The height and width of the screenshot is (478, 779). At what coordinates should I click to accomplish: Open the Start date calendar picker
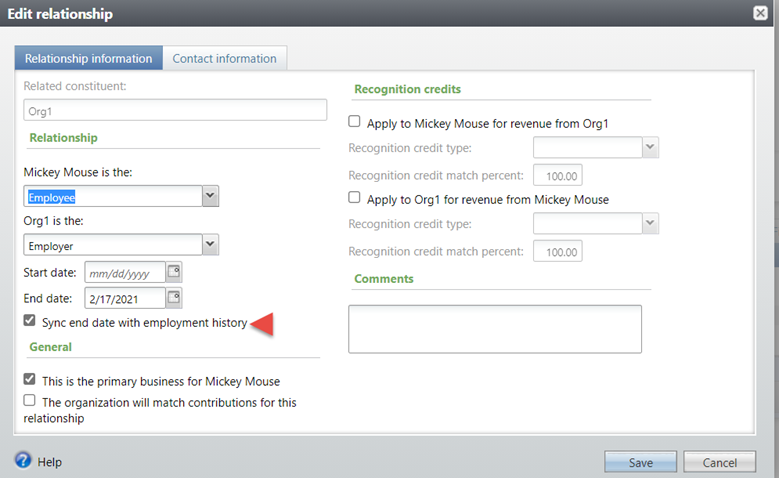[174, 272]
